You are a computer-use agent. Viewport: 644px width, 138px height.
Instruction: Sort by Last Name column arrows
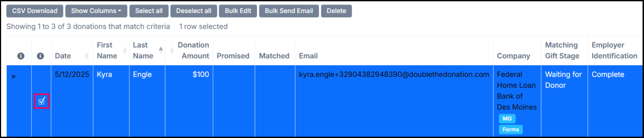[161, 50]
